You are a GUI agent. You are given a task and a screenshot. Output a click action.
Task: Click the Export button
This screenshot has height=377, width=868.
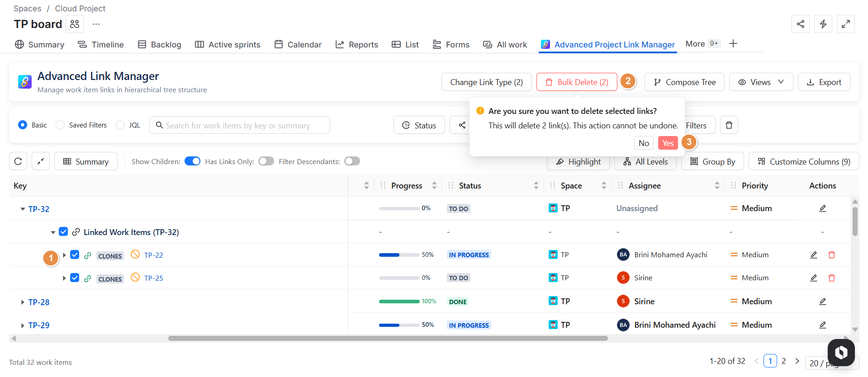point(824,82)
